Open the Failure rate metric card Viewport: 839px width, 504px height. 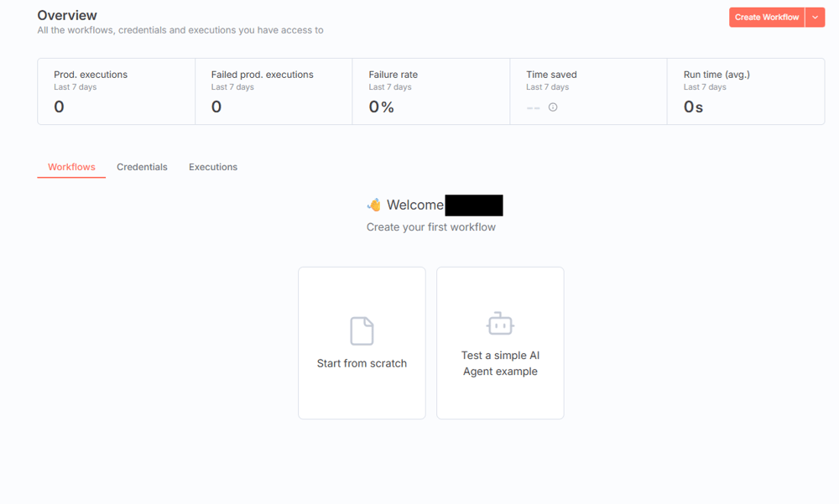pyautogui.click(x=430, y=91)
